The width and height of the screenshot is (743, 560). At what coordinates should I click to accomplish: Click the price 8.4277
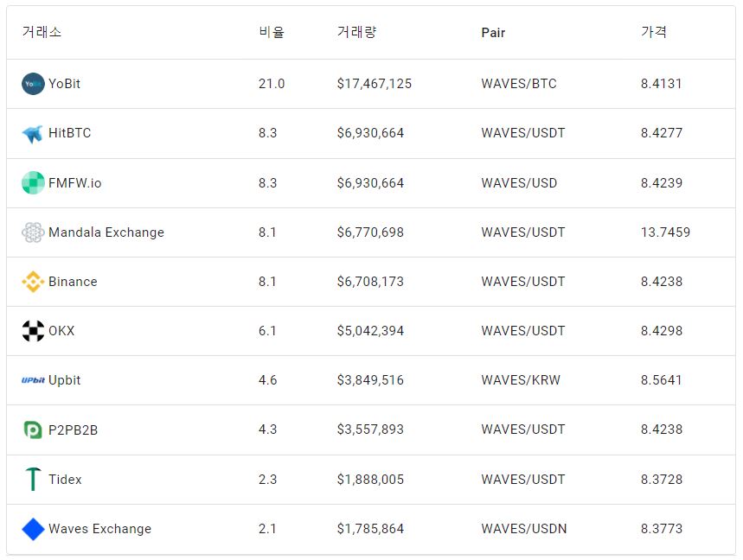(x=662, y=133)
